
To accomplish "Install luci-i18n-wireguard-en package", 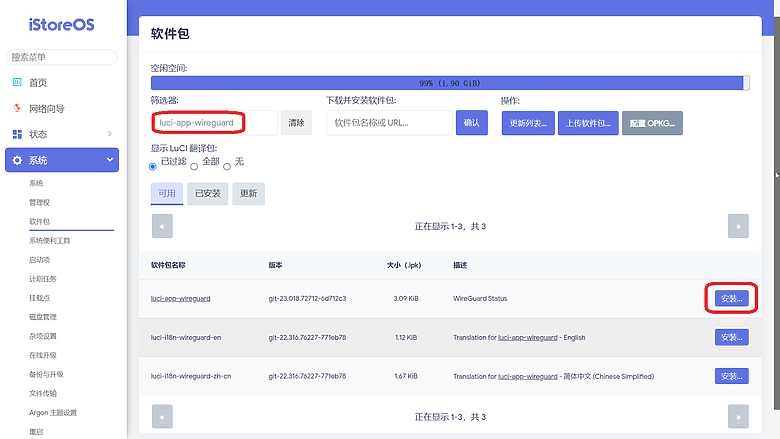I will [731, 337].
